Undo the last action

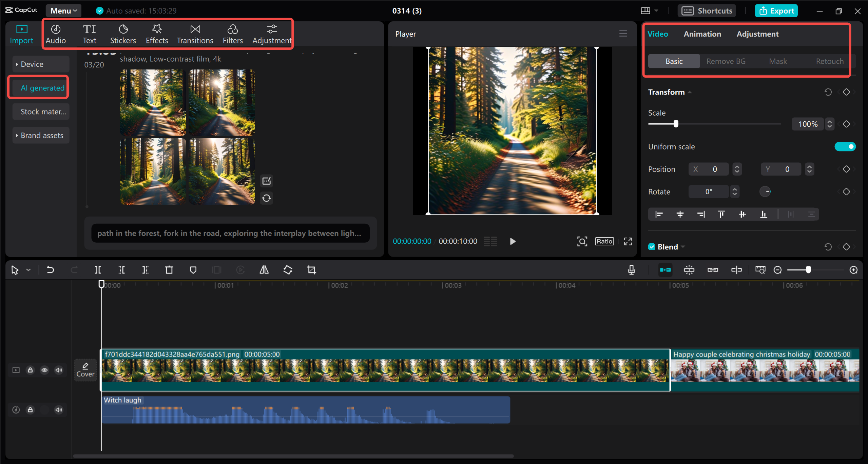(x=50, y=270)
